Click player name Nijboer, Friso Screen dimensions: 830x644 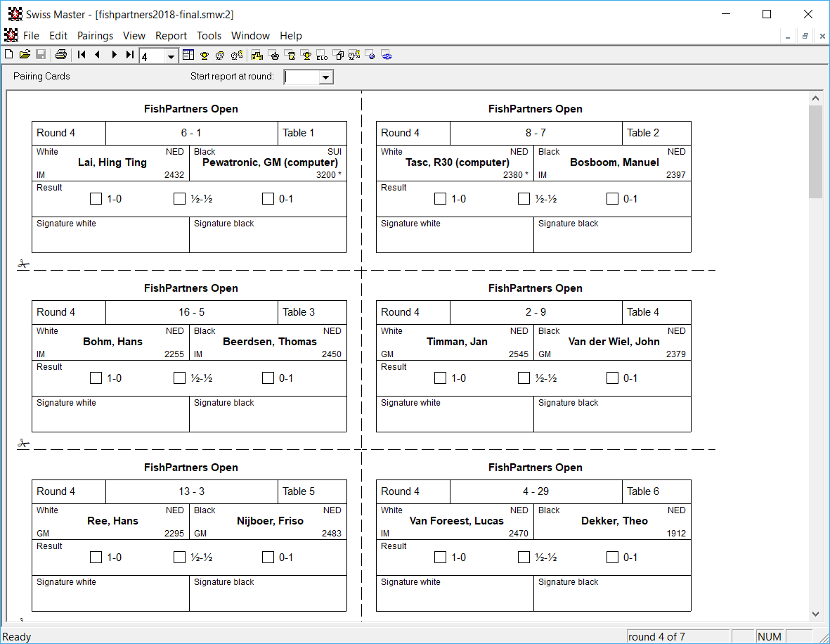pyautogui.click(x=270, y=520)
